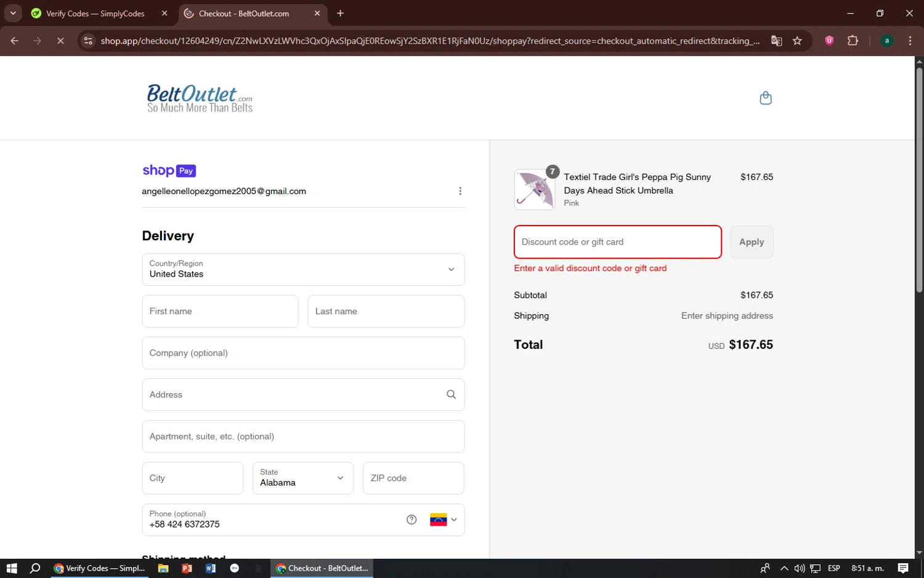Open the shopping bag cart icon

coord(766,98)
